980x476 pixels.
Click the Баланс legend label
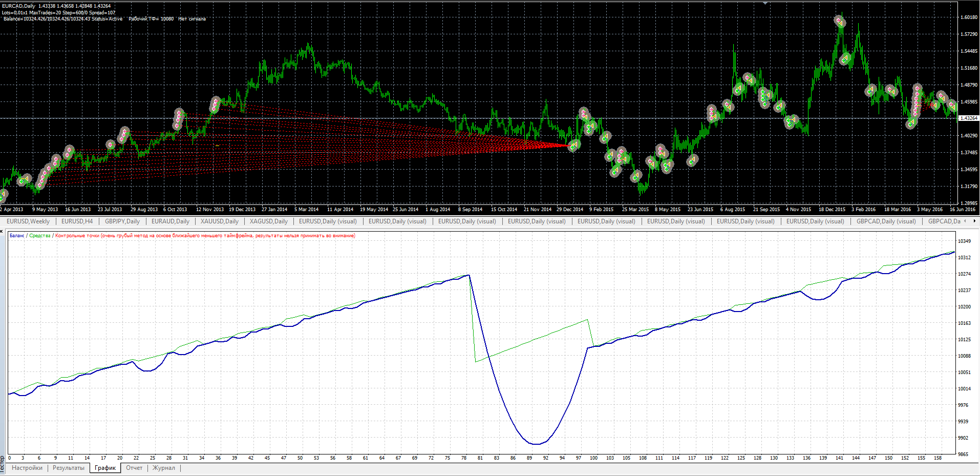[x=17, y=236]
